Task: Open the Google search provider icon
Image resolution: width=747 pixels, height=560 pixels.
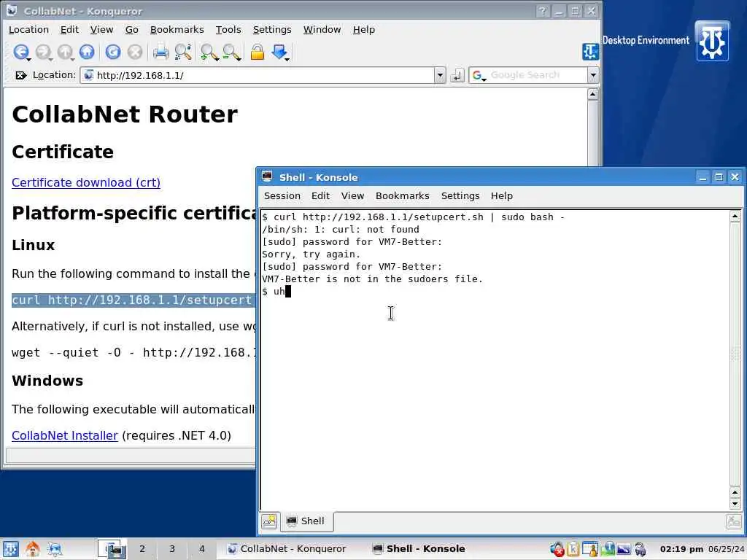Action: [x=479, y=75]
